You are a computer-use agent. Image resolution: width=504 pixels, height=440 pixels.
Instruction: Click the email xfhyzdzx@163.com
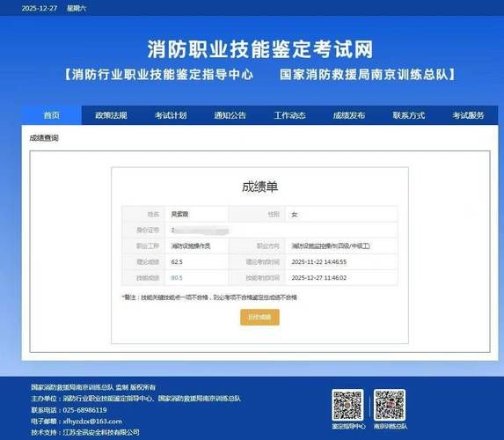[92, 422]
